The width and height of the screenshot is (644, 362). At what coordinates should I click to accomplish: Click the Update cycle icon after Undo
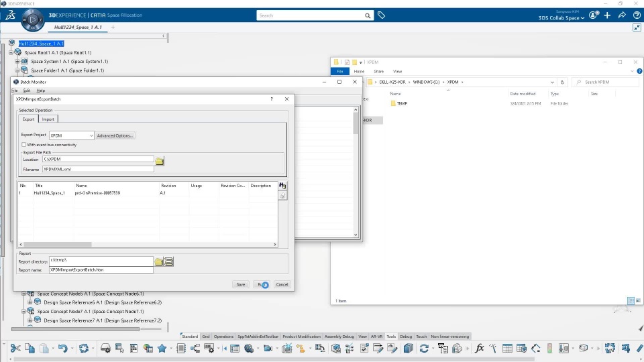coord(84,349)
